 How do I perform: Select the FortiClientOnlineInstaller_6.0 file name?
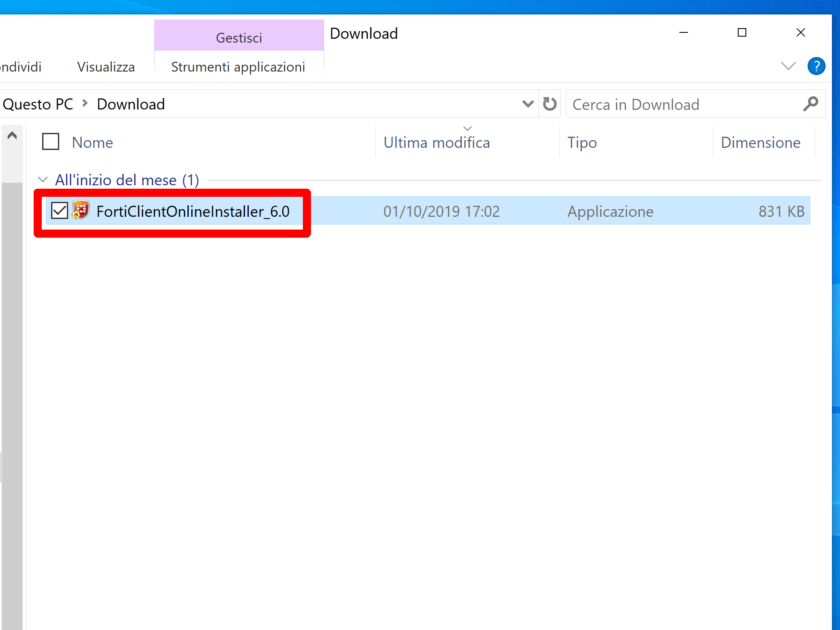click(x=193, y=211)
